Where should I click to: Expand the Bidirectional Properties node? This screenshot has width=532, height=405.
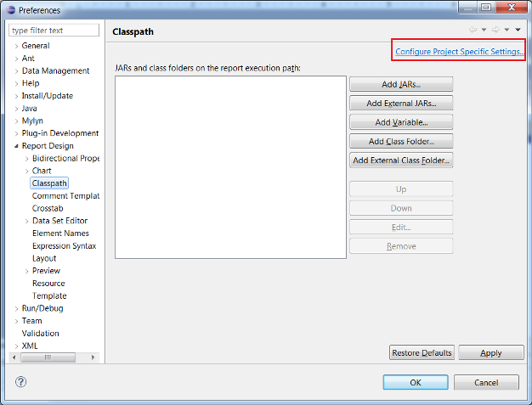27,159
